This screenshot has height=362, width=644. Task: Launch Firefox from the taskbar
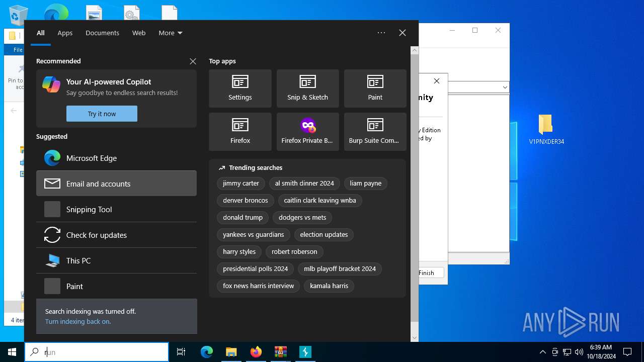click(256, 352)
